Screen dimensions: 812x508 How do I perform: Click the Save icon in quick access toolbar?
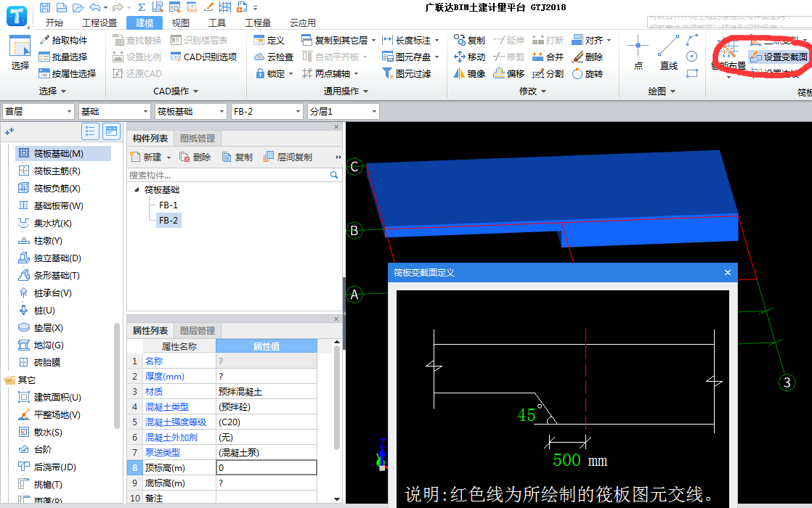[45, 7]
